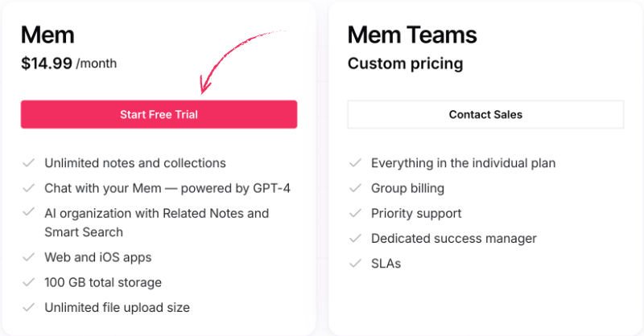Select the Mem plan heading
644x336 pixels.
point(47,35)
